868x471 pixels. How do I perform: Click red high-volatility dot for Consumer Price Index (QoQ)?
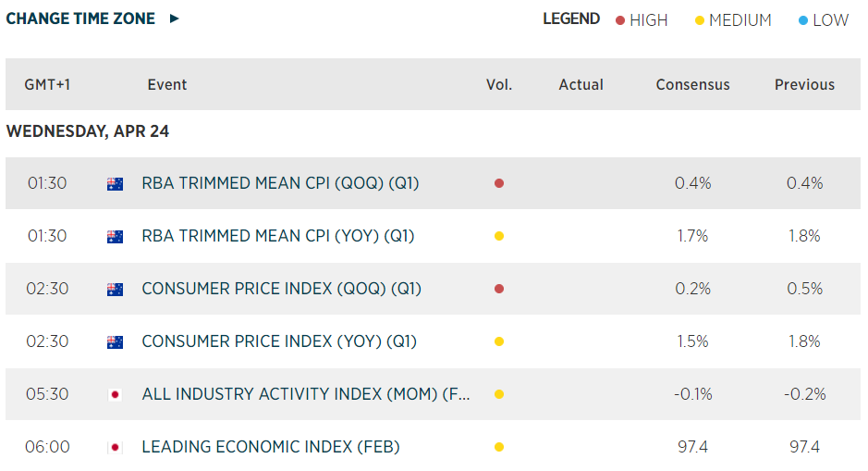tap(499, 289)
